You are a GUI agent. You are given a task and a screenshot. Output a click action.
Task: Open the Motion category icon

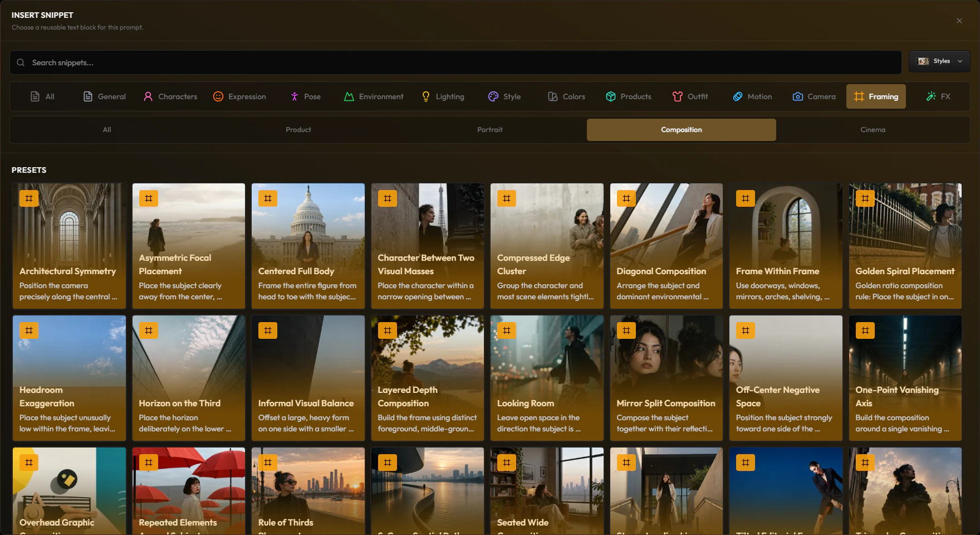click(738, 96)
